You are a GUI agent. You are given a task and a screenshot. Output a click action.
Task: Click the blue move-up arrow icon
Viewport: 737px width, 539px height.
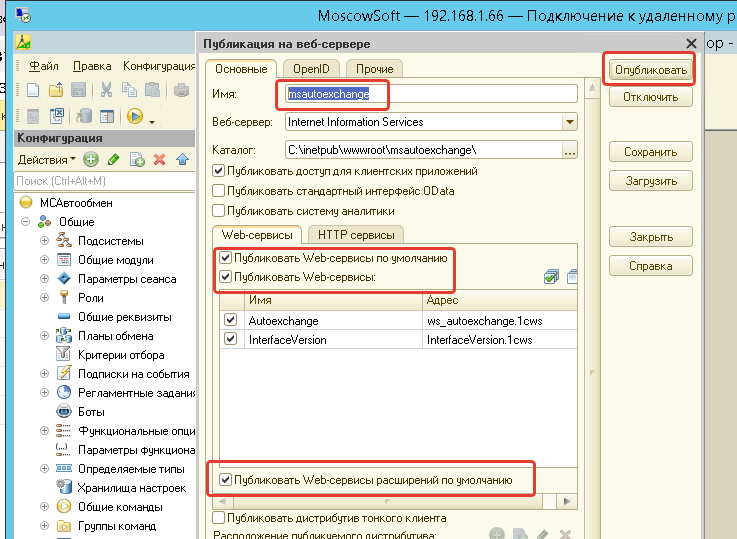[x=182, y=160]
